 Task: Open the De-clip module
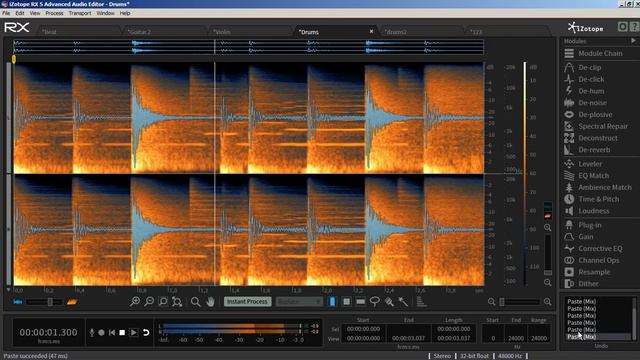click(x=582, y=67)
